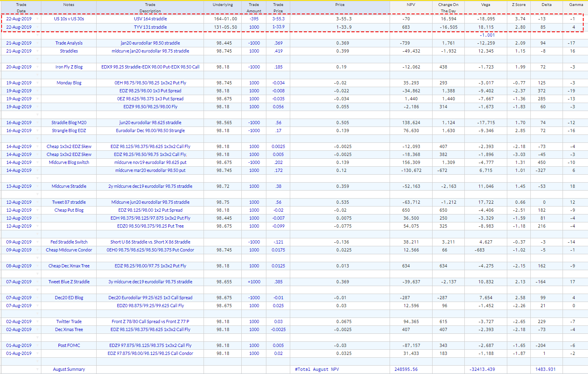Screen dimensions: 588x374
Task: Select the NPV column header
Action: [x=411, y=8]
